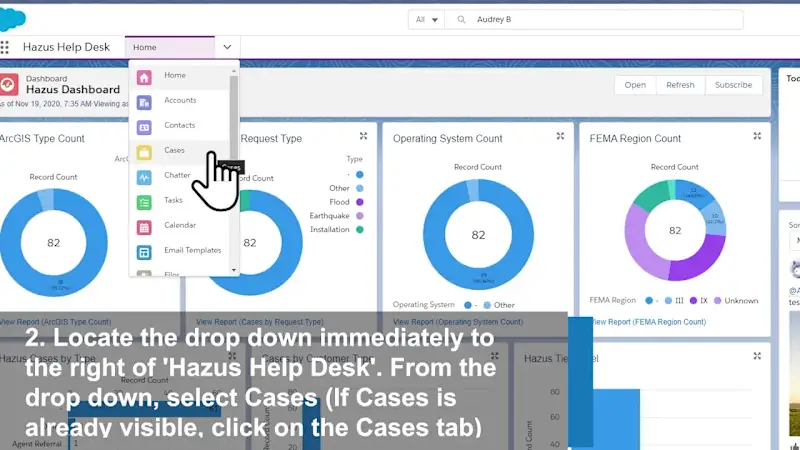Click the Refresh dashboard button

(680, 85)
